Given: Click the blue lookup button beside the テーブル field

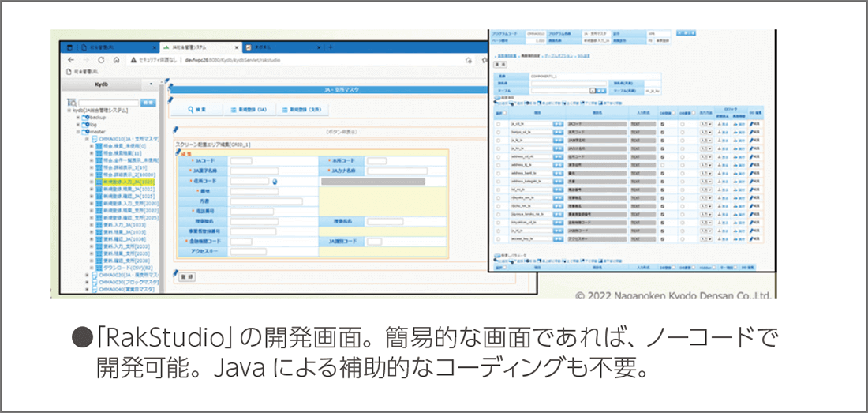Looking at the screenshot, I should [602, 90].
